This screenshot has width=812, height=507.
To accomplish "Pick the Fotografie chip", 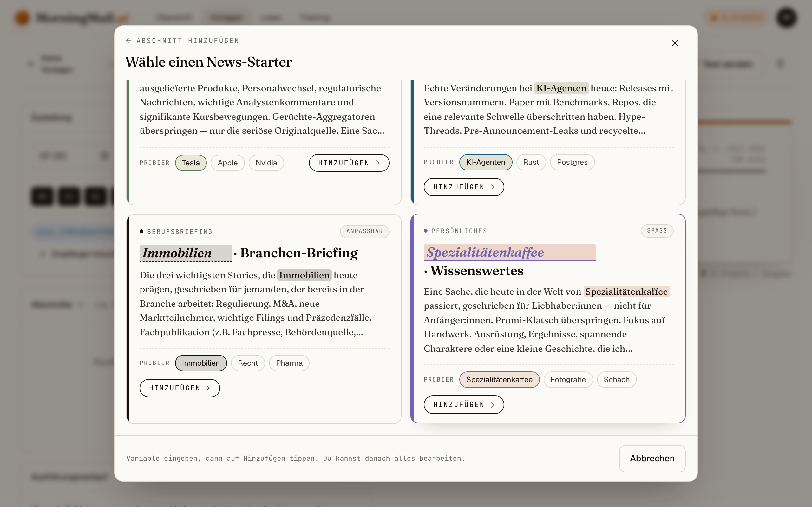I will (568, 380).
